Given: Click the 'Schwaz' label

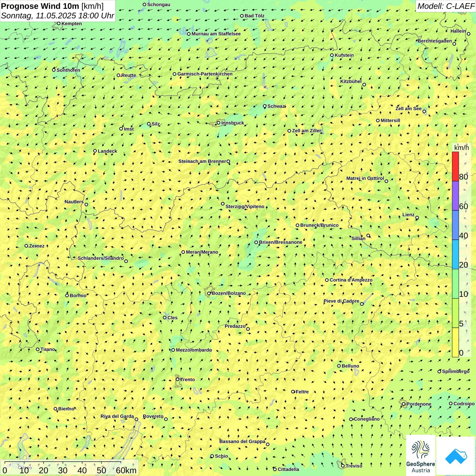Looking at the screenshot, I should 276,106.
